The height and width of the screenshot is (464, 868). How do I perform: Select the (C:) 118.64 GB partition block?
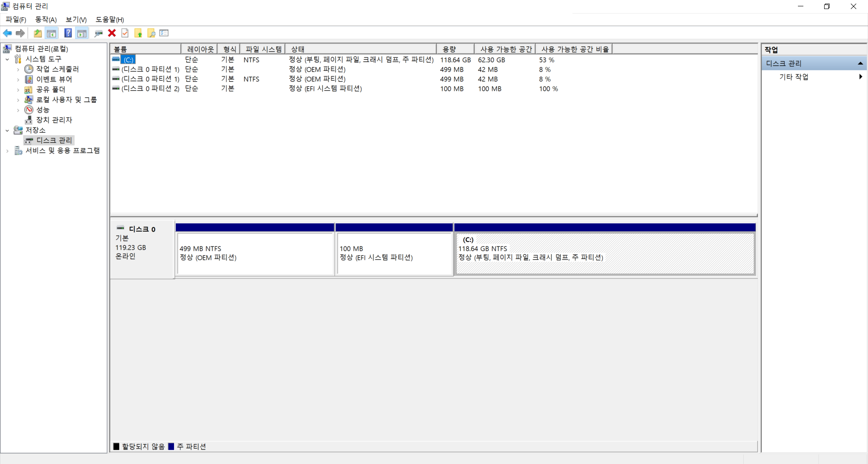tap(605, 253)
